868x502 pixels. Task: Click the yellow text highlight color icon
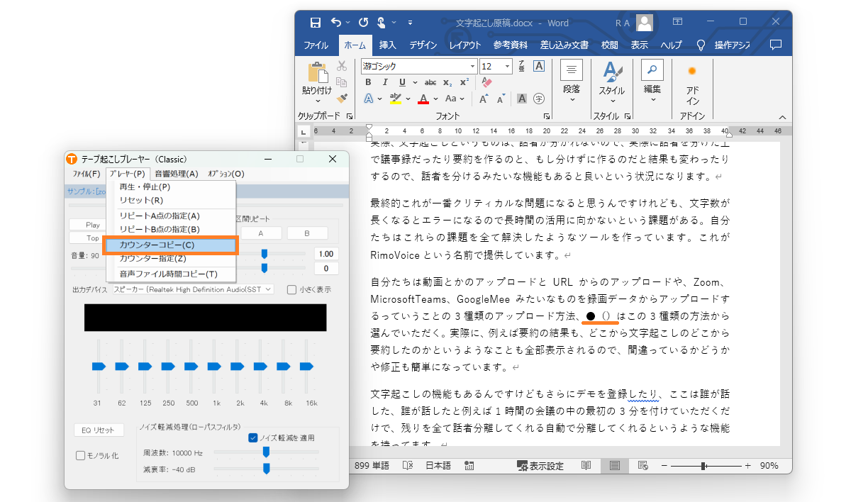(396, 99)
